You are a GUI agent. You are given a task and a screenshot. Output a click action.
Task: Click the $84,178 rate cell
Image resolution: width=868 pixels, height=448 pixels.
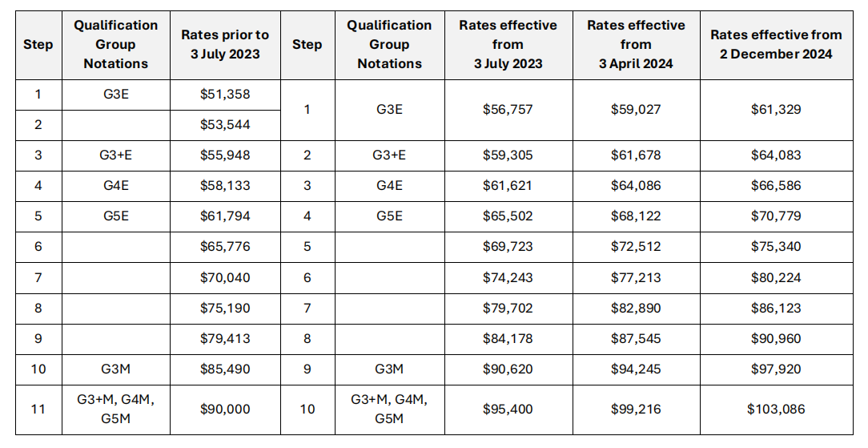508,339
